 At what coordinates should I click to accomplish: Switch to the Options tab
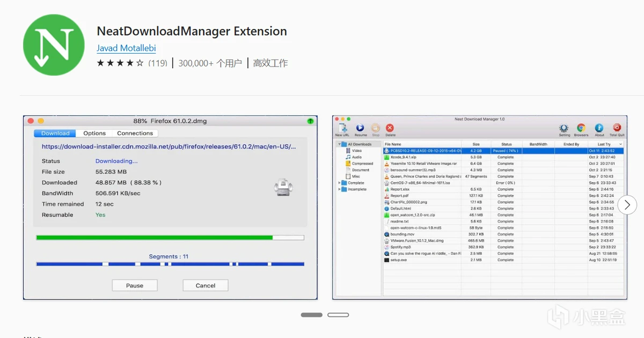tap(94, 133)
